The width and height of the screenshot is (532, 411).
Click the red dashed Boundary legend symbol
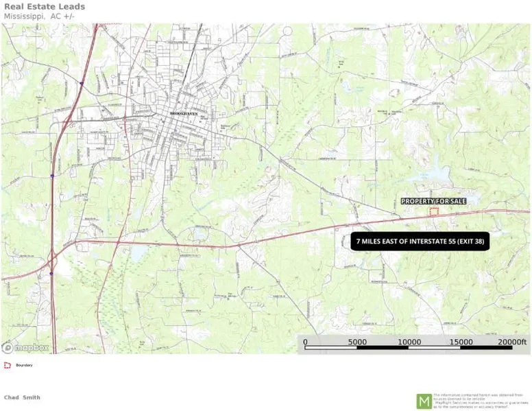[8, 365]
